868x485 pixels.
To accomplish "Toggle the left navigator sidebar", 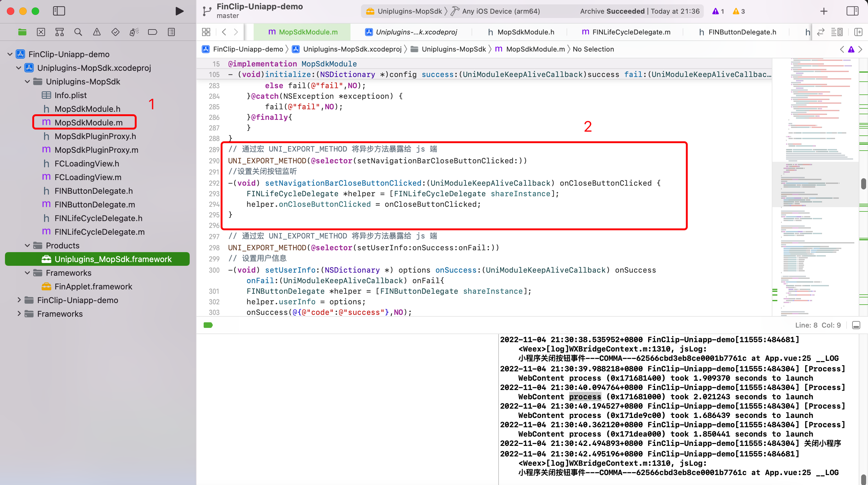I will coord(59,11).
